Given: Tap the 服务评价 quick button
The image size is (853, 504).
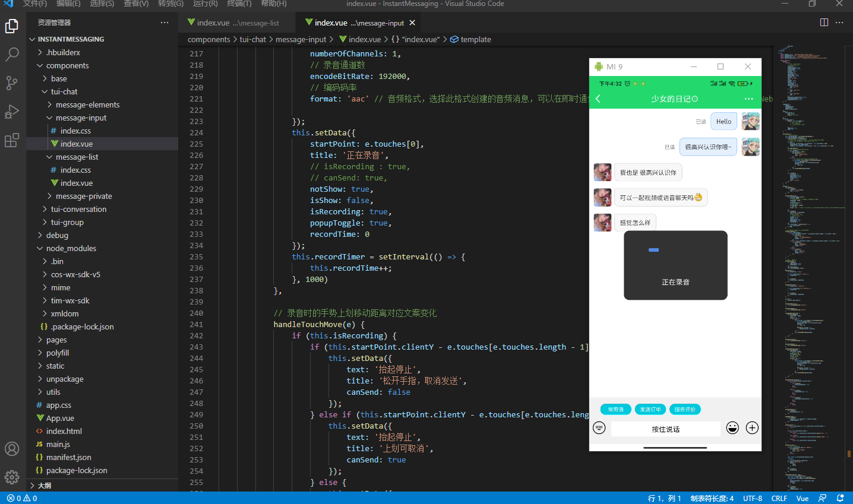Looking at the screenshot, I should click(x=685, y=409).
